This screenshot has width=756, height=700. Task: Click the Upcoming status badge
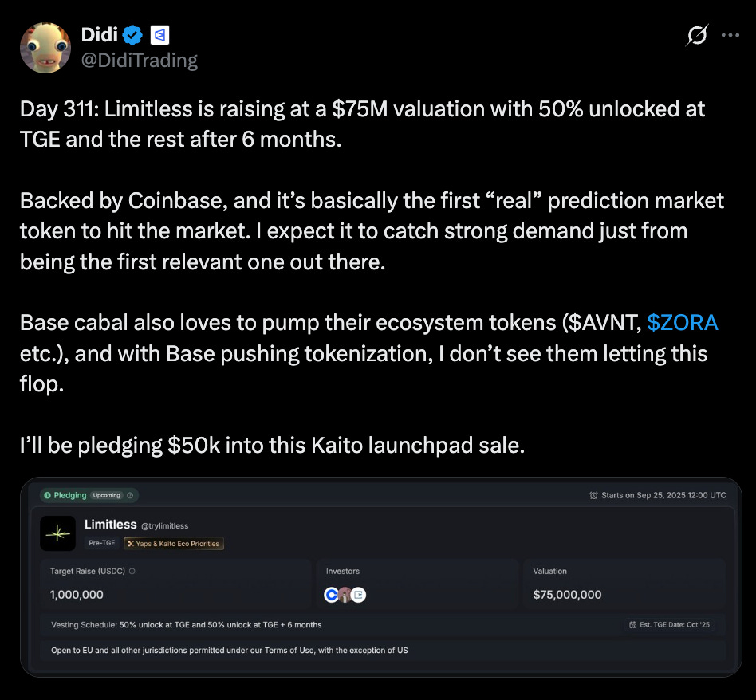tap(106, 495)
